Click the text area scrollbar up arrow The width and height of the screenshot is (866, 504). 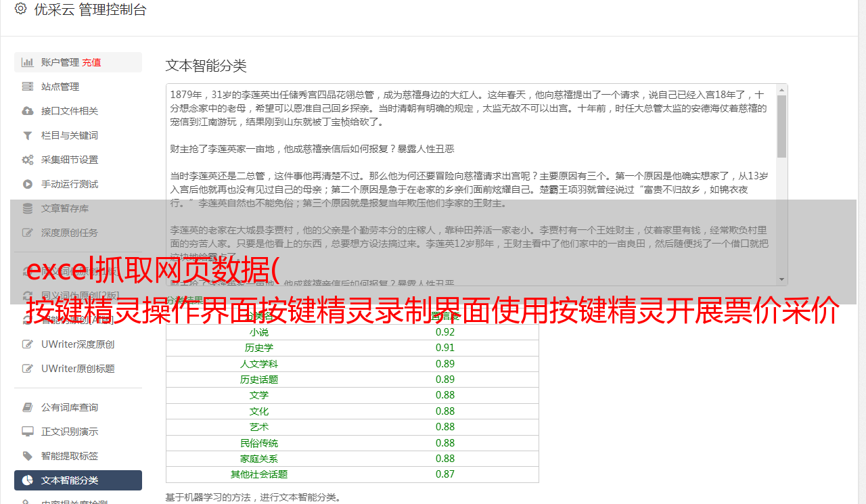tap(782, 89)
